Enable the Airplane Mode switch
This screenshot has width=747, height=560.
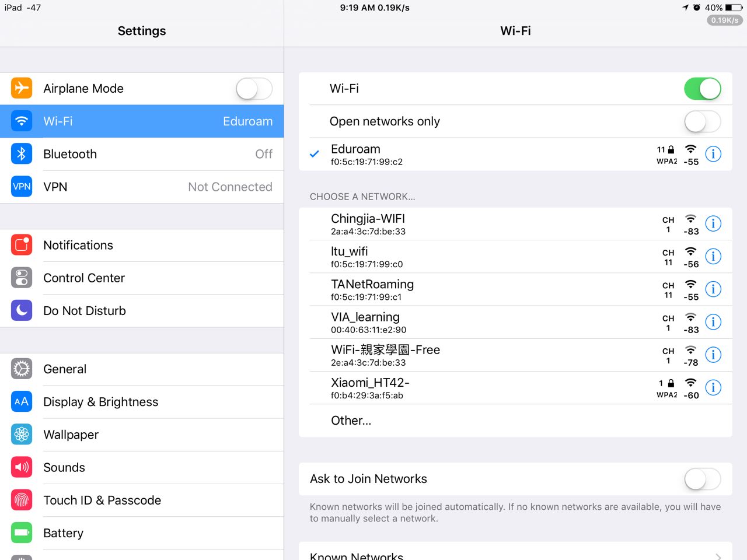(254, 89)
